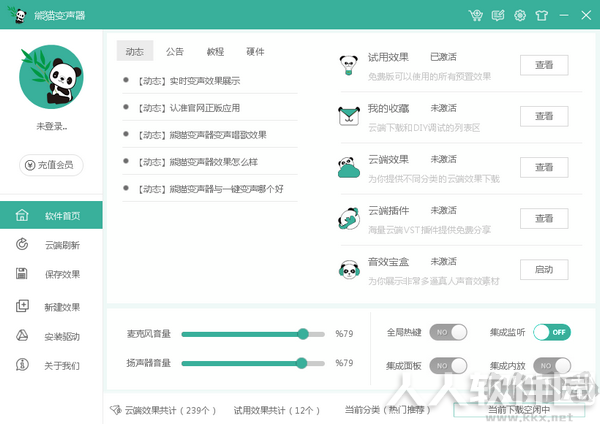This screenshot has width=600, height=424.
Task: Toggle the 全局热键 switch
Action: (448, 332)
